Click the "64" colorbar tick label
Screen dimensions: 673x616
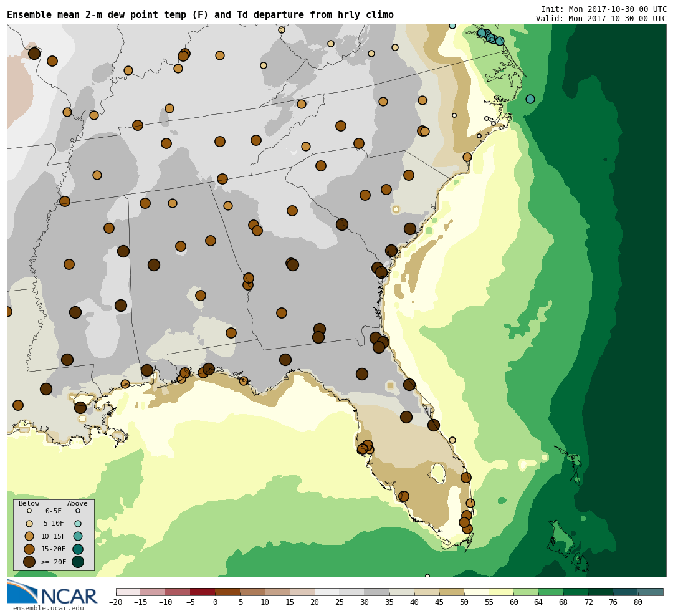click(x=538, y=602)
